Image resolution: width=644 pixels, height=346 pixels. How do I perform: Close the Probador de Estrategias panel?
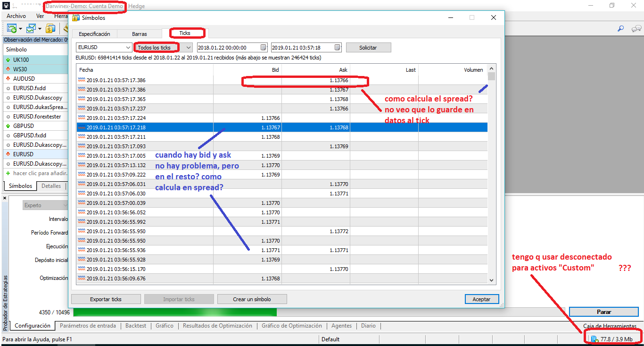point(5,198)
